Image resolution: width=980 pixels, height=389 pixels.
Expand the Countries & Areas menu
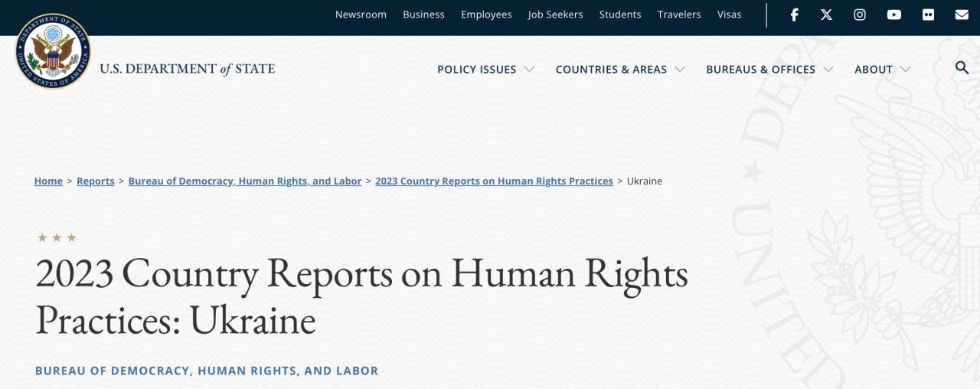(619, 70)
